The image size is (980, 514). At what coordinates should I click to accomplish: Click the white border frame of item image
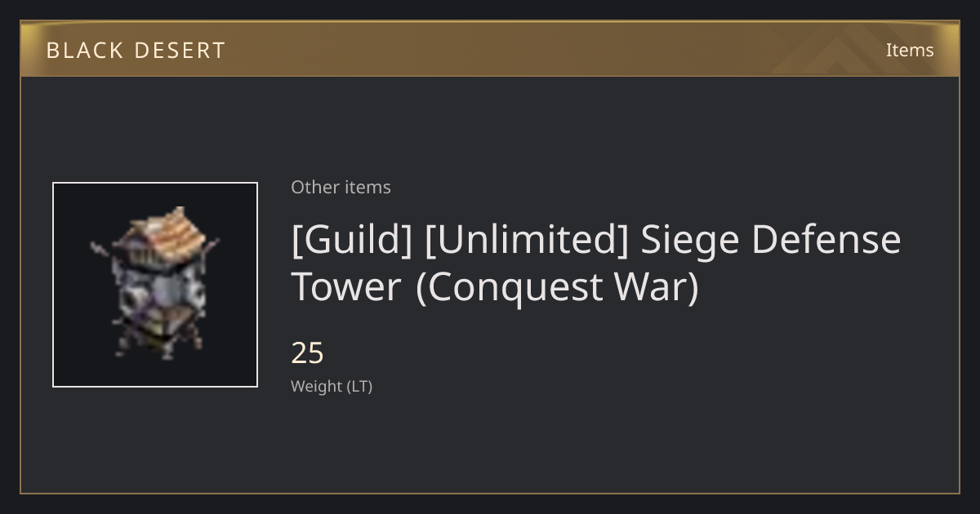coord(155,184)
